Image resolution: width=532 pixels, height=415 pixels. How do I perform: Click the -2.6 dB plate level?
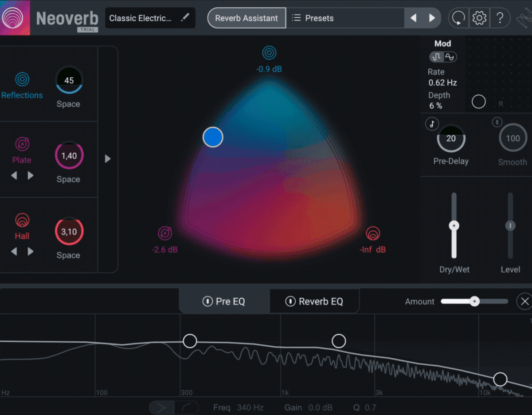click(164, 250)
